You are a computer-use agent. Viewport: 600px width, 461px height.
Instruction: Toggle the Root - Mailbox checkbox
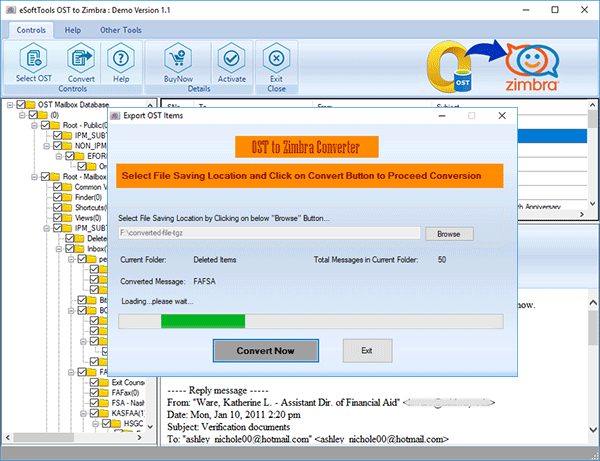[x=46, y=176]
